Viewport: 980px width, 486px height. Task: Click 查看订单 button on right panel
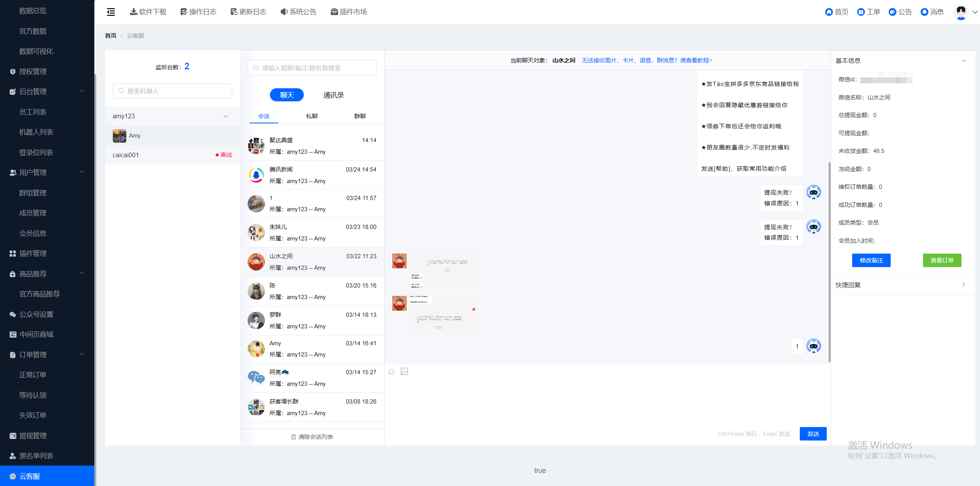click(941, 260)
